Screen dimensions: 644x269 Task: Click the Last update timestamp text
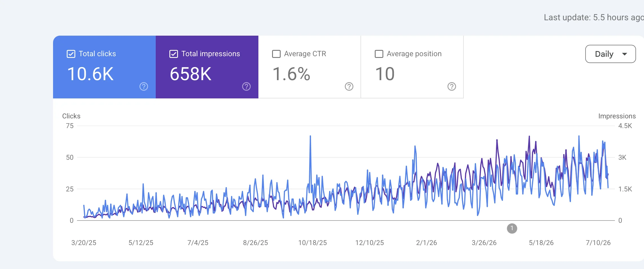pyautogui.click(x=594, y=17)
